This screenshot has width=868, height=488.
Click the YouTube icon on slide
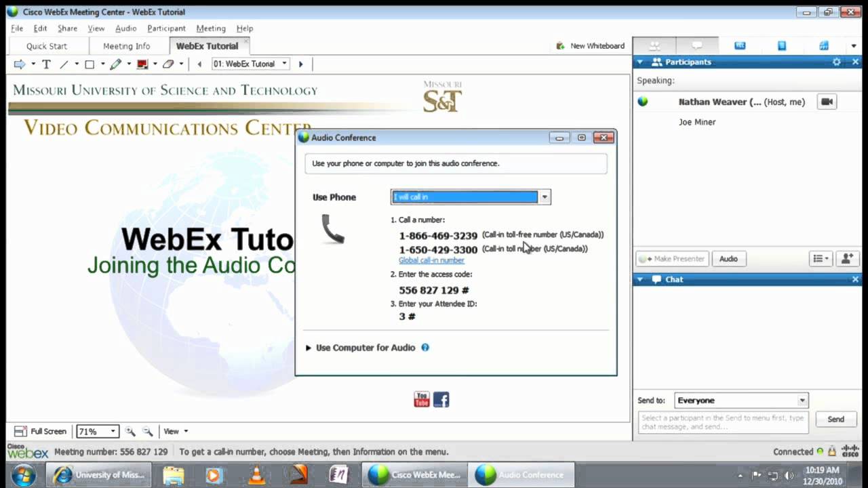(422, 400)
